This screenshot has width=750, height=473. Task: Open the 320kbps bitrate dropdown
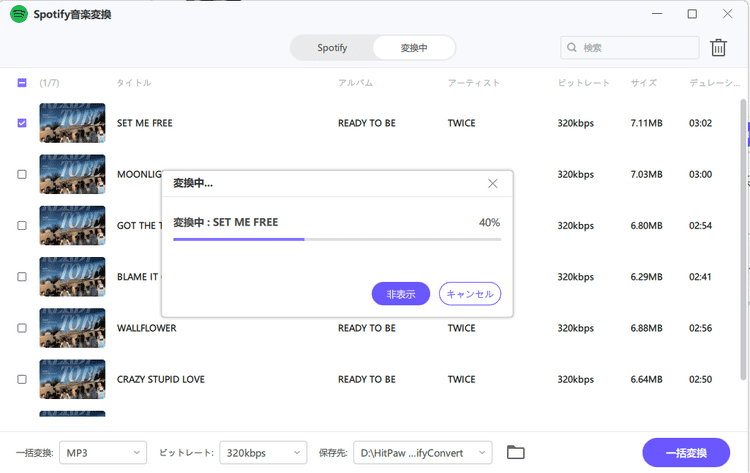pyautogui.click(x=263, y=452)
